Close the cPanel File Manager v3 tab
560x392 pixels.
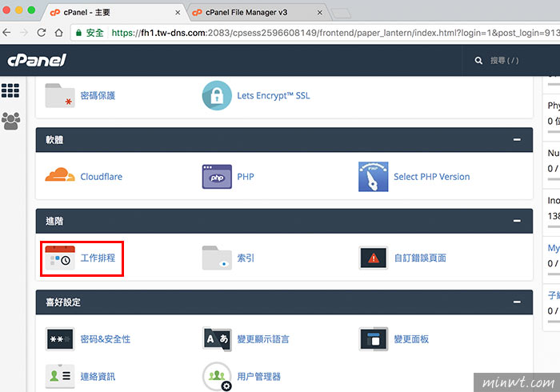coord(320,13)
